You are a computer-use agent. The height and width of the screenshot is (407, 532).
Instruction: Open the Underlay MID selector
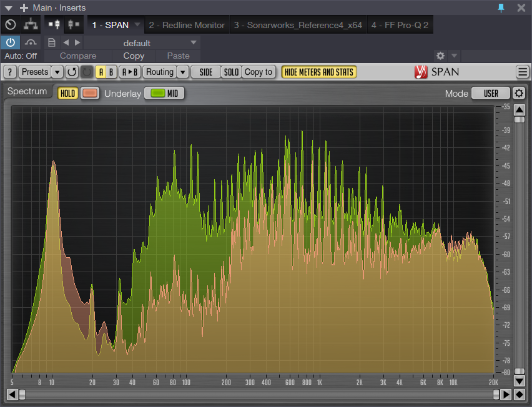click(165, 93)
